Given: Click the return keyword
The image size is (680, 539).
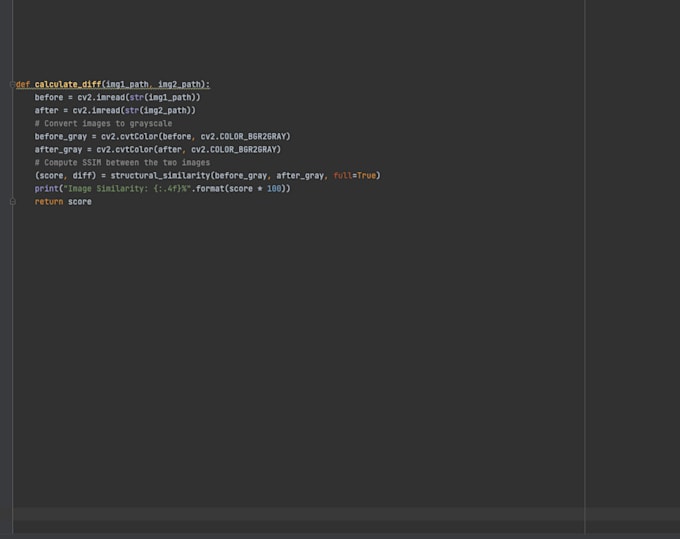Looking at the screenshot, I should (x=49, y=201).
